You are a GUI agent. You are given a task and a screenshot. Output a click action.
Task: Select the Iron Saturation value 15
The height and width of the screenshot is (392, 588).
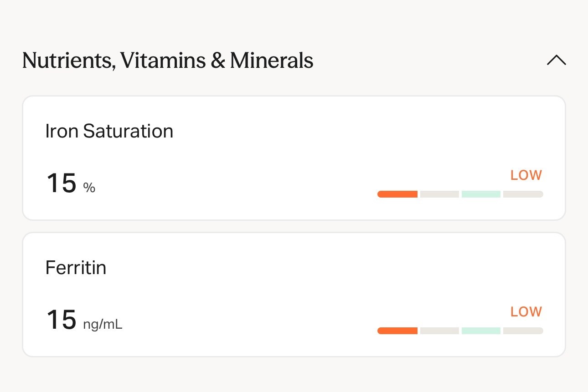61,183
